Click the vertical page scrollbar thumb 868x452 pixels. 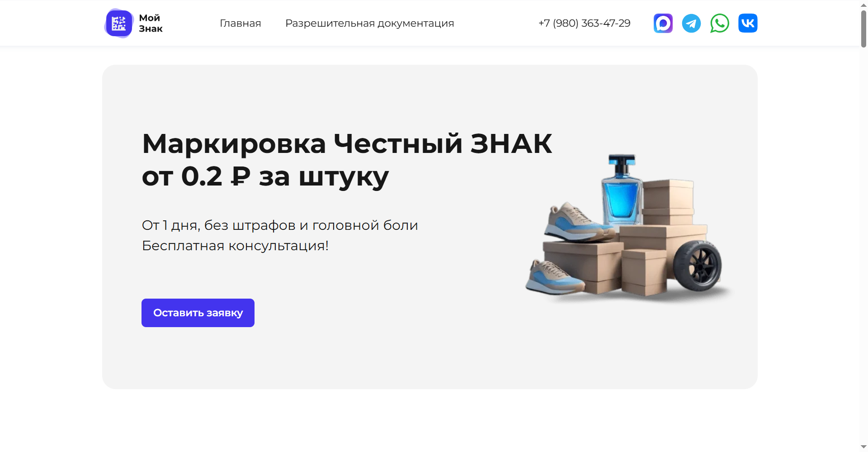tap(863, 29)
